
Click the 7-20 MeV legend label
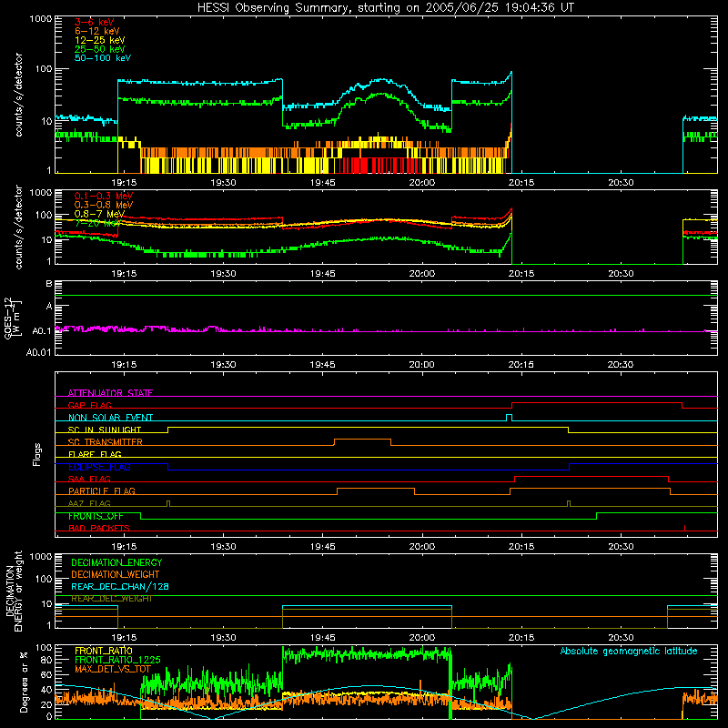click(97, 223)
